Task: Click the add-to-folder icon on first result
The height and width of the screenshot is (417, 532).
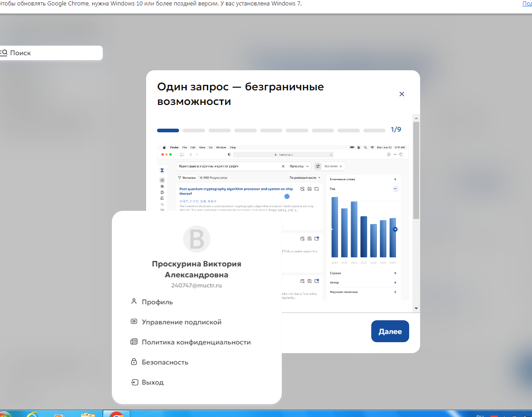Action: (316, 189)
